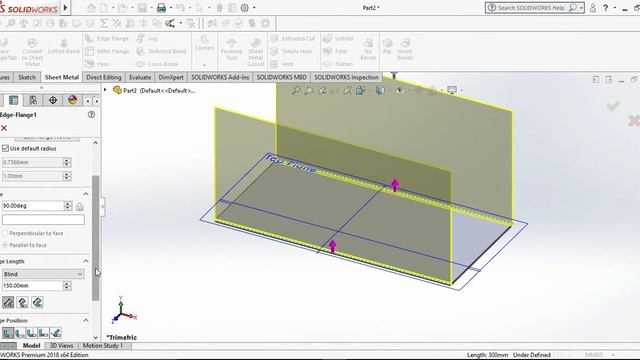Expand the Part2 feature tree arrow
The width and height of the screenshot is (640, 360).
(x=105, y=90)
